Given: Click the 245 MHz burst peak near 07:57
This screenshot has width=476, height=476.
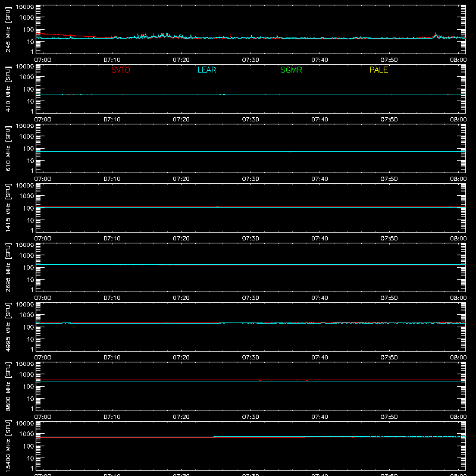Looking at the screenshot, I should 436,35.
